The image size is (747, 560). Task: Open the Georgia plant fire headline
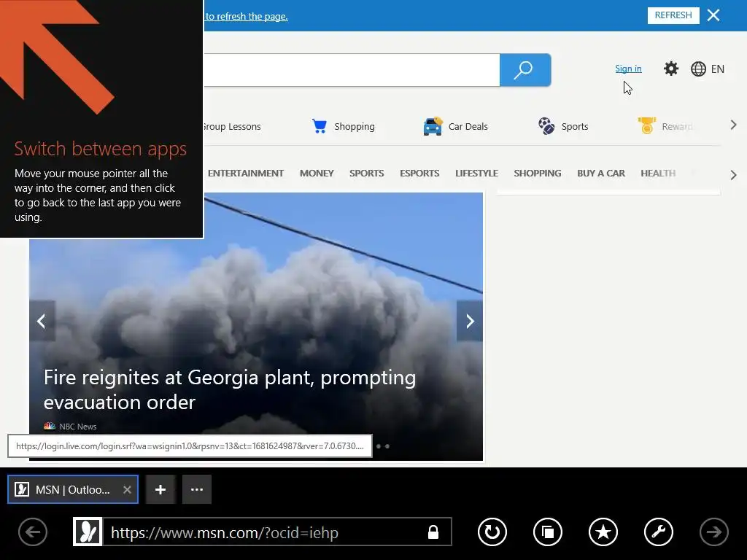pyautogui.click(x=230, y=389)
